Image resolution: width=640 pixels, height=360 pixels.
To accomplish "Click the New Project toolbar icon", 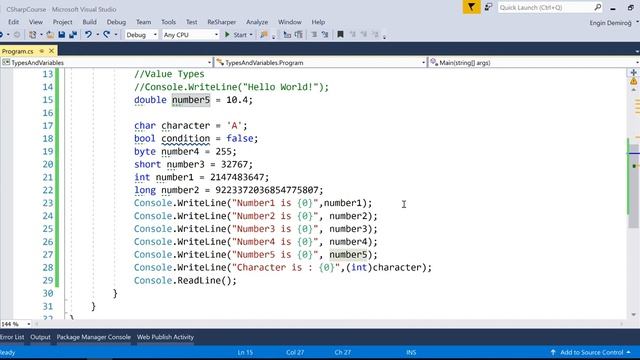I will [32, 35].
